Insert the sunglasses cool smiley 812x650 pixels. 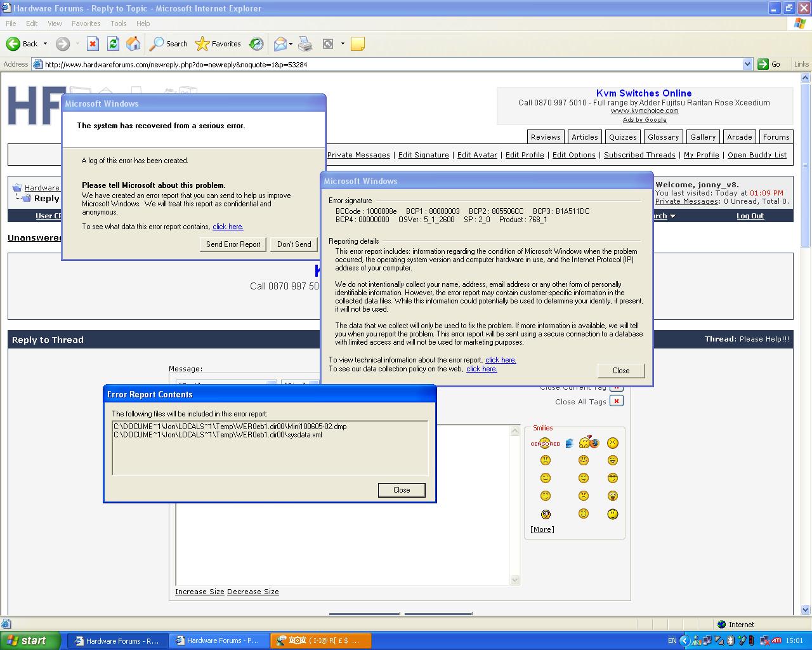tap(612, 478)
